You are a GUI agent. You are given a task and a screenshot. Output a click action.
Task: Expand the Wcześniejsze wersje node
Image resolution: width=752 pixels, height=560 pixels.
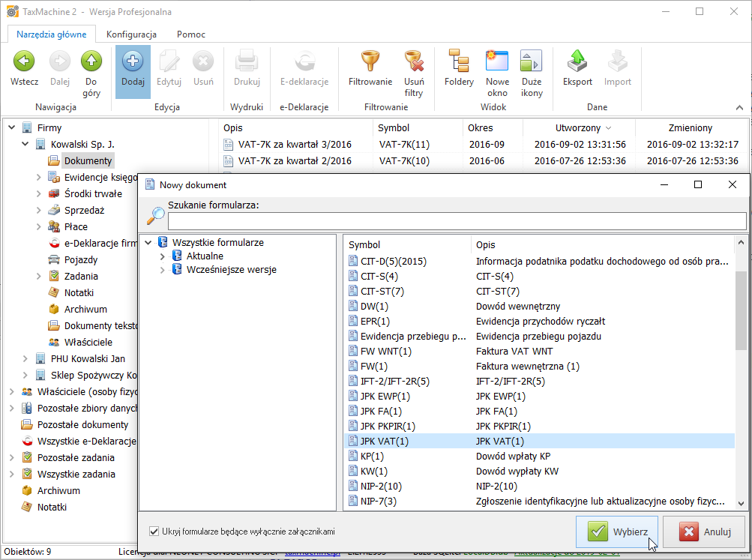tap(162, 270)
